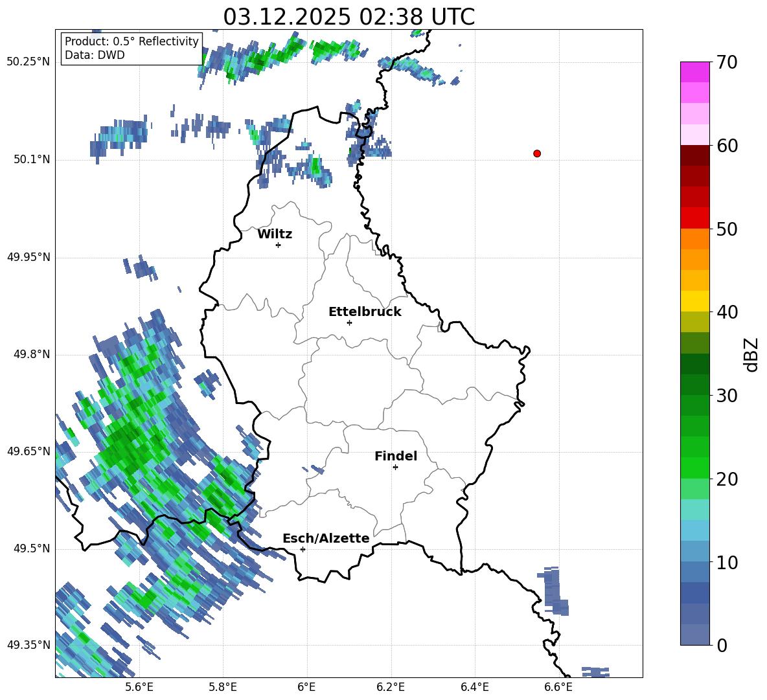Image resolution: width=767 pixels, height=700 pixels.
Task: Click the timestamp title 03.12.2025 02:38 UTC
Action: (349, 17)
